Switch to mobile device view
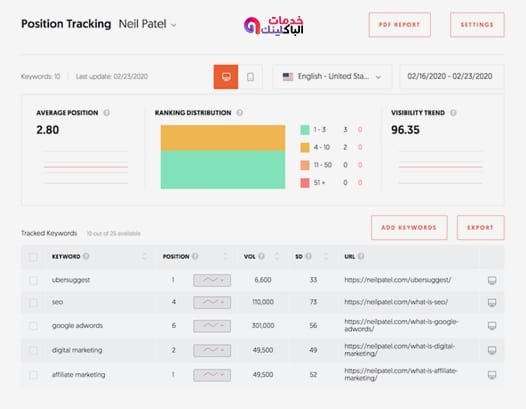Image resolution: width=526 pixels, height=409 pixels. click(250, 77)
